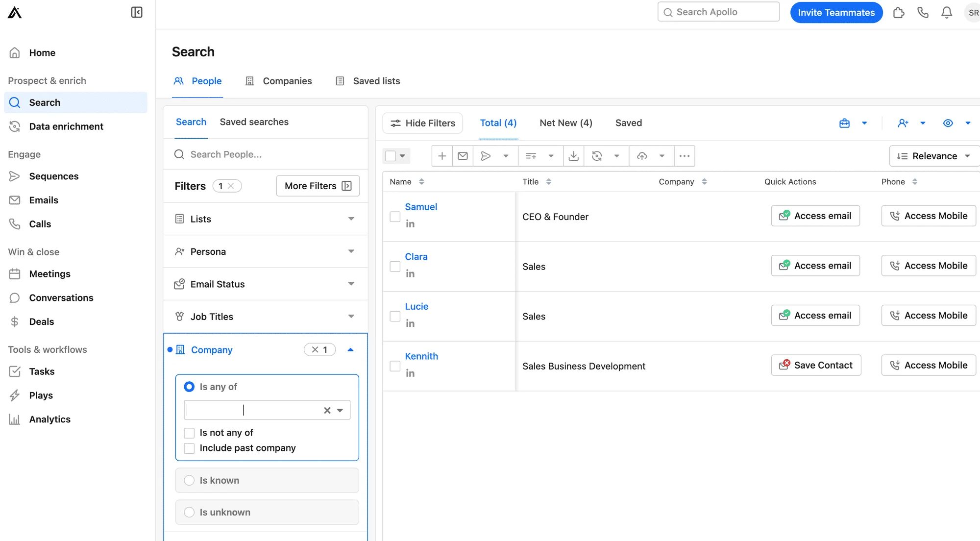Click the cloud upload push icon
The width and height of the screenshot is (980, 541).
coord(642,156)
